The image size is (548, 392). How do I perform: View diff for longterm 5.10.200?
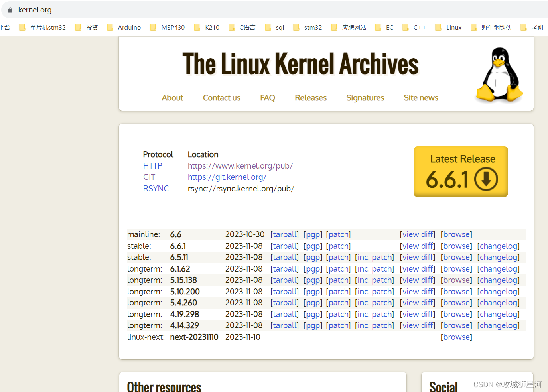(418, 292)
